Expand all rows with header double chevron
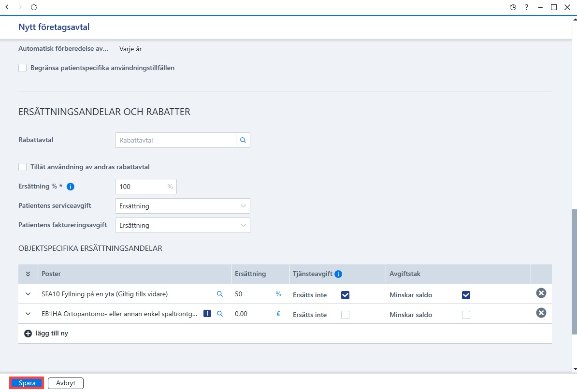577x392 pixels. [x=28, y=274]
